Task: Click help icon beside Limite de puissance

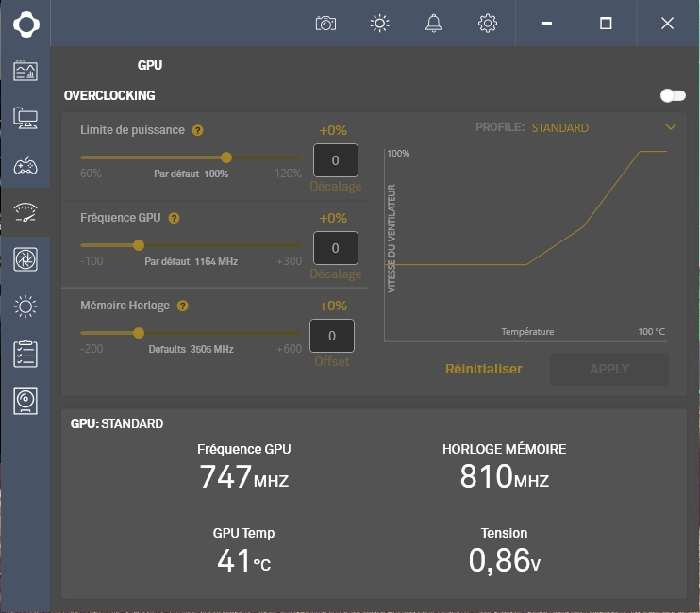Action: pos(197,131)
